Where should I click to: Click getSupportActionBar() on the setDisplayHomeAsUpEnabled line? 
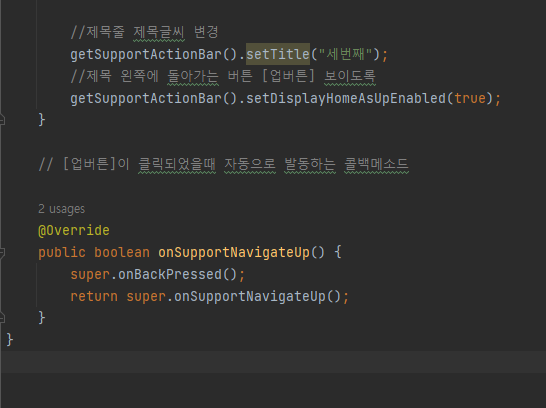pos(154,99)
